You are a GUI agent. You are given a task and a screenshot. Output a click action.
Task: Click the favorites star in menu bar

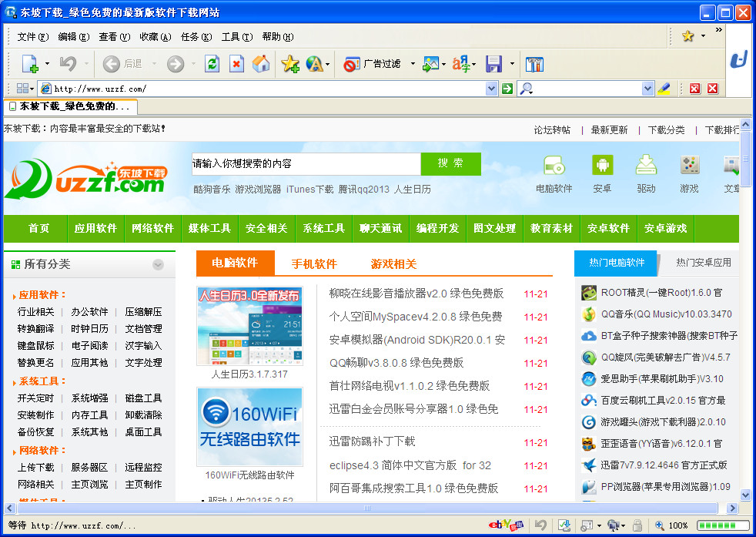pyautogui.click(x=688, y=35)
